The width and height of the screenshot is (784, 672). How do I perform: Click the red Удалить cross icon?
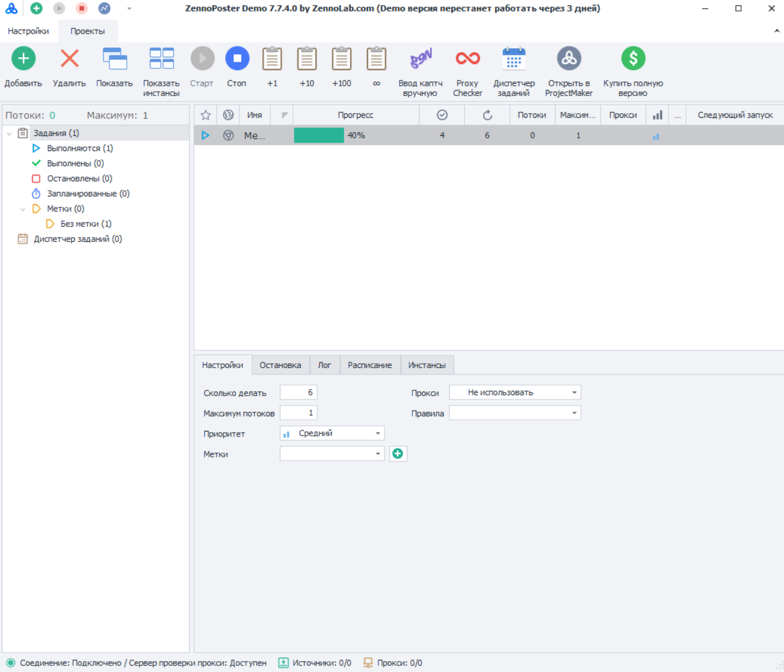pyautogui.click(x=70, y=59)
